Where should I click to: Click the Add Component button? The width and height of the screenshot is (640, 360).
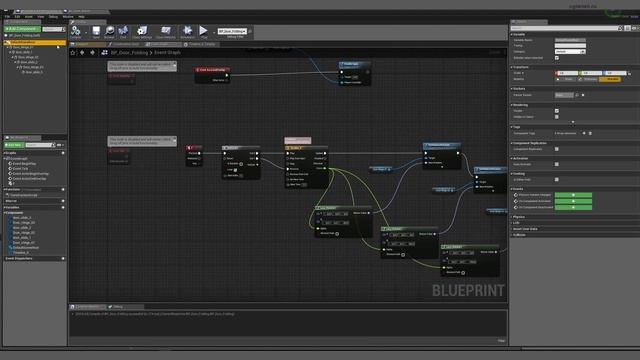[22, 29]
